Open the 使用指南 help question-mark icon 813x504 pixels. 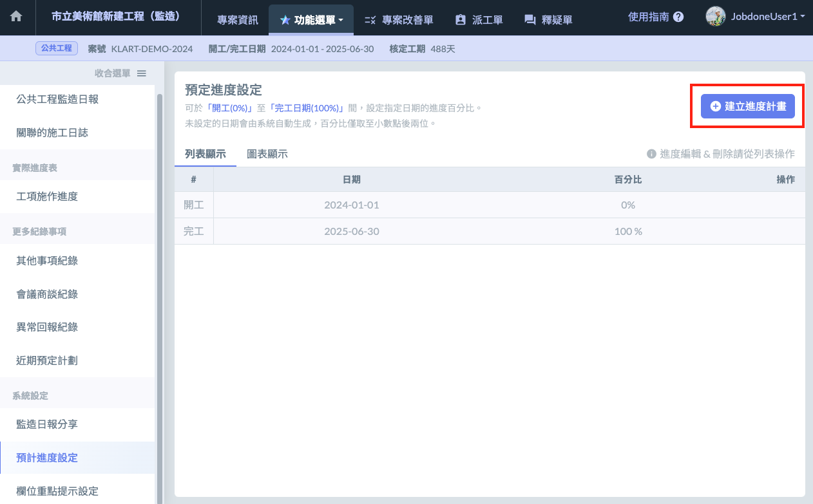tap(678, 17)
